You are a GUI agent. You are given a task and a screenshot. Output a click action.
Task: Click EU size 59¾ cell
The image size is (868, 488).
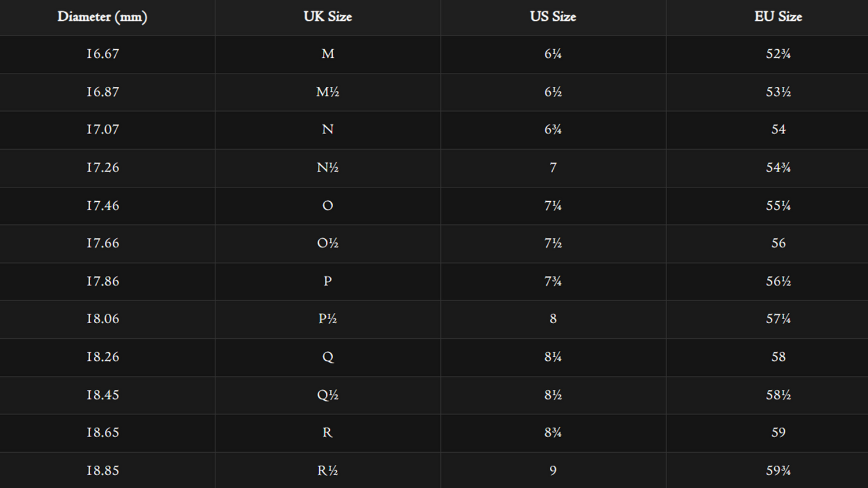[x=778, y=471]
